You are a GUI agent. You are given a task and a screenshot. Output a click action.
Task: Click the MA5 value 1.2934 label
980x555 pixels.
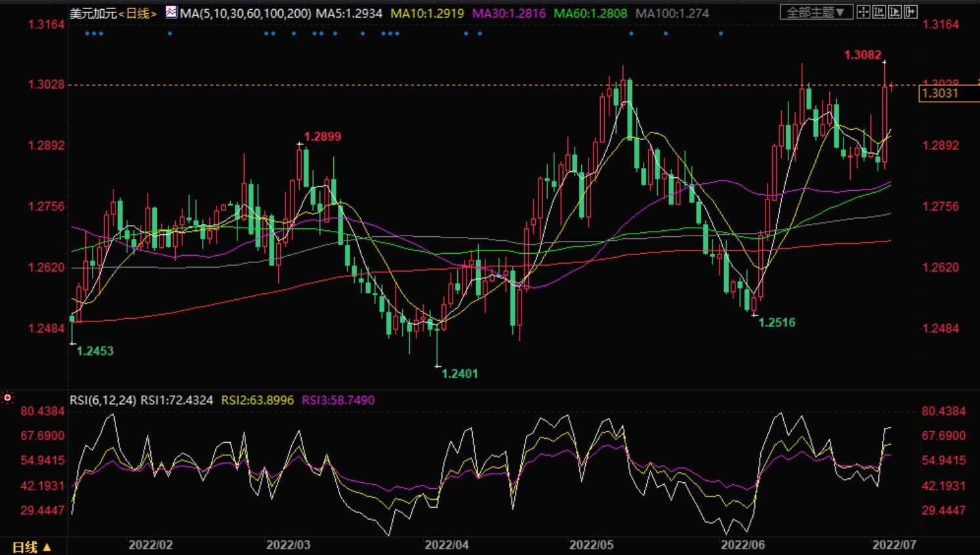coord(349,13)
